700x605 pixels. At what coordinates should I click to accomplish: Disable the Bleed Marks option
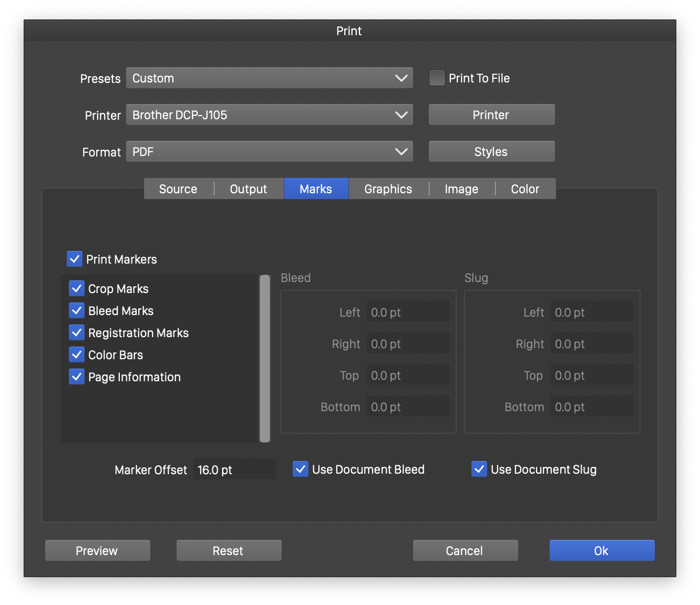[77, 310]
